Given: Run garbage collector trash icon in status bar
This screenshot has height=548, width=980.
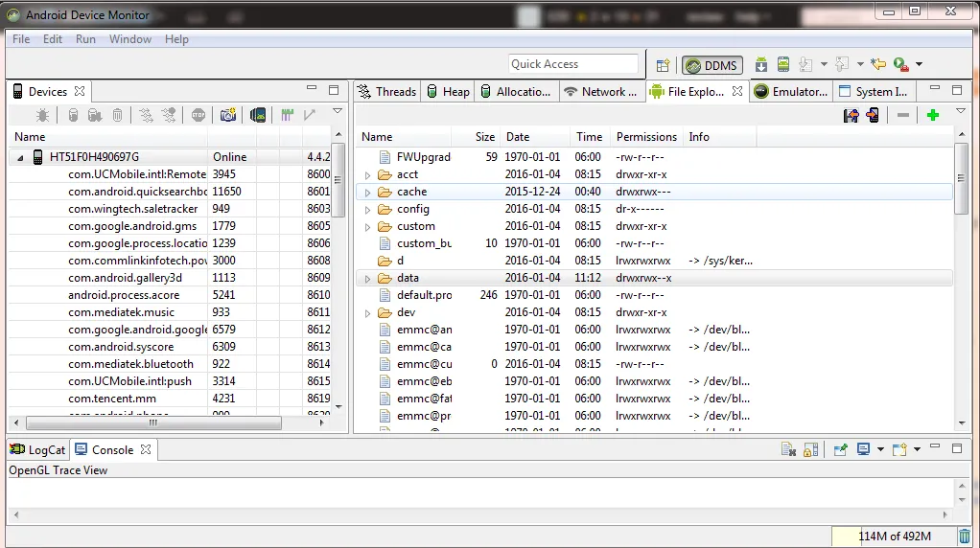Looking at the screenshot, I should (965, 537).
